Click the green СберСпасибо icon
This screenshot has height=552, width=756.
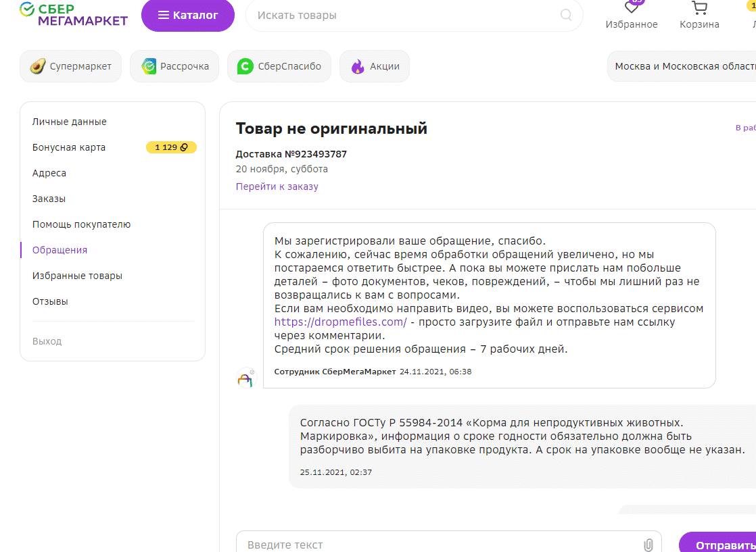click(x=245, y=66)
